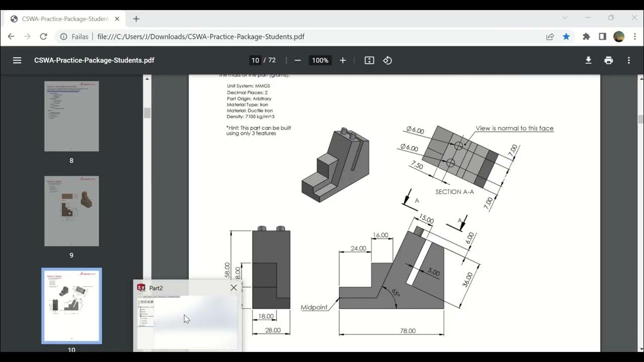
Task: Click the '24.00' dimension
Action: click(359, 248)
